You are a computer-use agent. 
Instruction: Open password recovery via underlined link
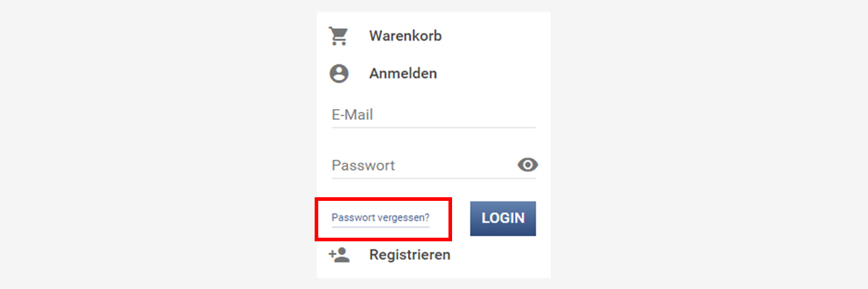pyautogui.click(x=380, y=217)
